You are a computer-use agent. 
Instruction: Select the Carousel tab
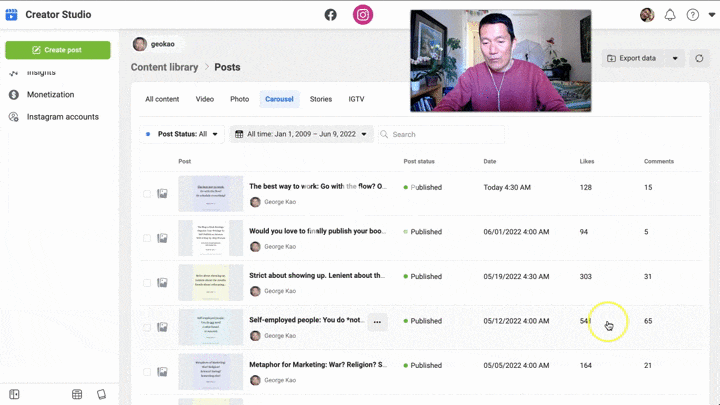279,99
